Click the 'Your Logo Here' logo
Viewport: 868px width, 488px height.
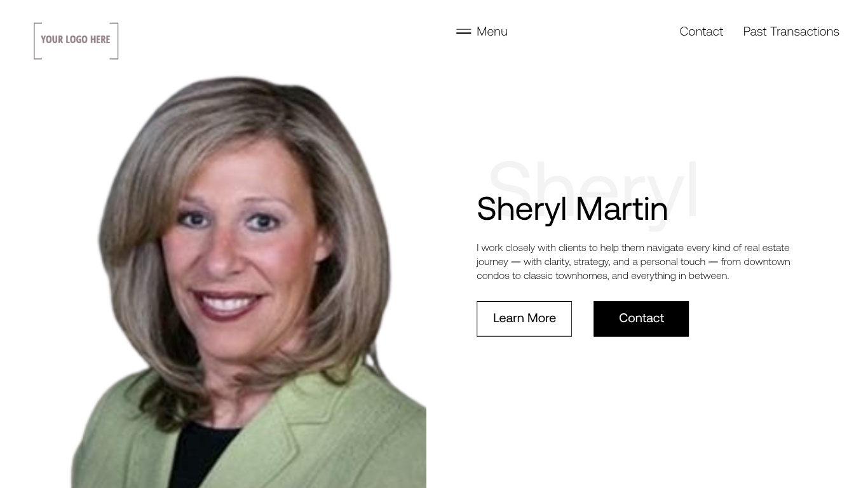tap(76, 41)
